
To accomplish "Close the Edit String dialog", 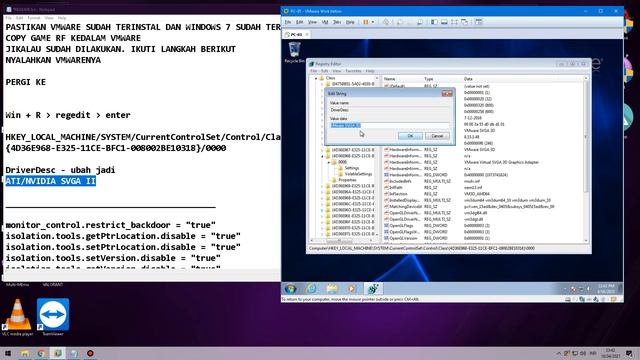I will tap(447, 93).
